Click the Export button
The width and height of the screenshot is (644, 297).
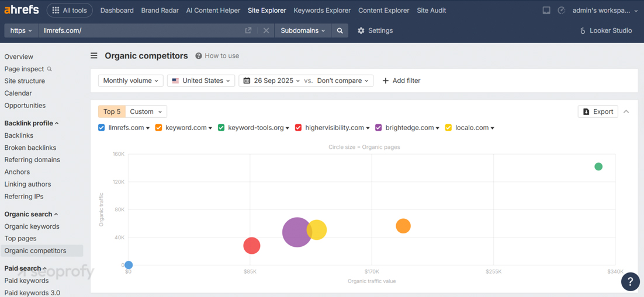[598, 111]
